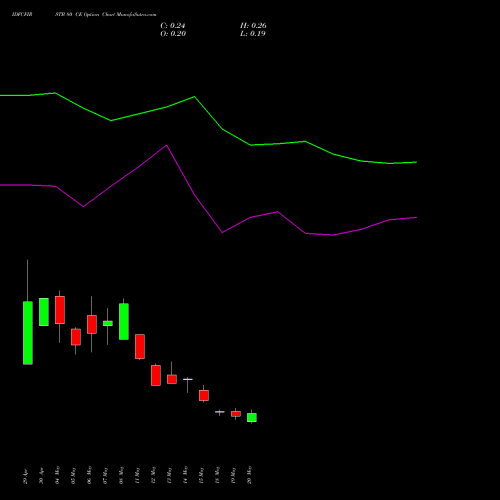Screen dimensions: 500x500
Task: Select the red 13 May candle
Action: tap(172, 379)
